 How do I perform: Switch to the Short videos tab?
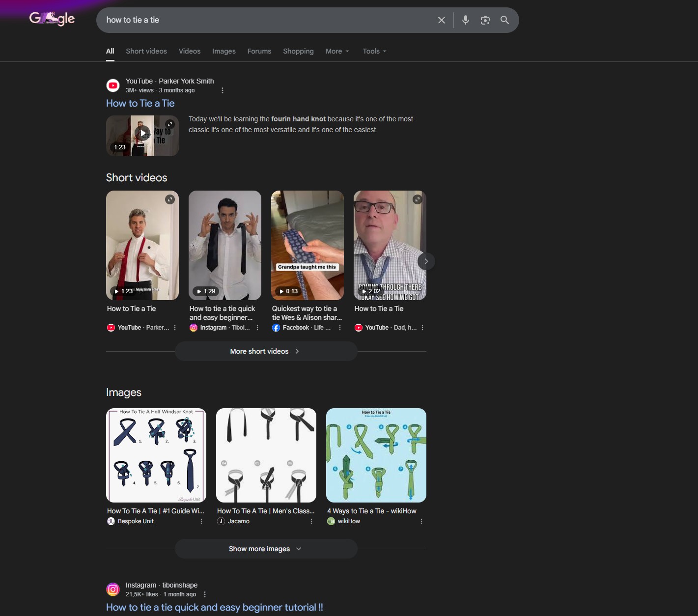coord(146,51)
